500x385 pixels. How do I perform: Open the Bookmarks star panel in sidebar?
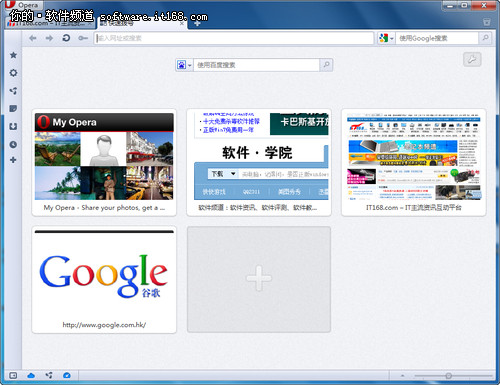tap(13, 55)
